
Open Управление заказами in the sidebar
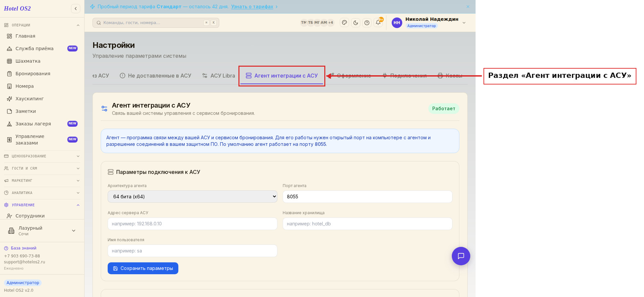click(x=42, y=140)
